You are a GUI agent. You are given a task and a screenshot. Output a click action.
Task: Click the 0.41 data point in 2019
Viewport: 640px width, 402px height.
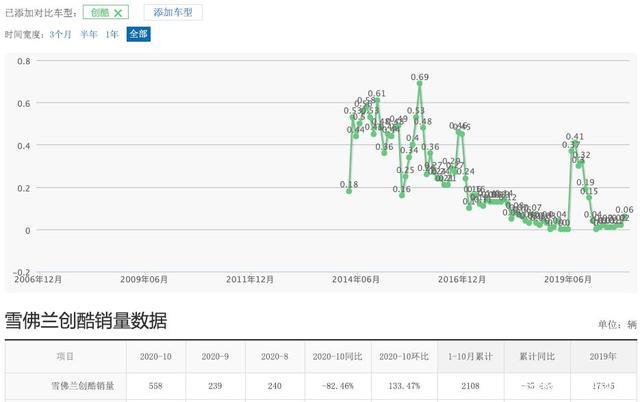[x=576, y=142]
